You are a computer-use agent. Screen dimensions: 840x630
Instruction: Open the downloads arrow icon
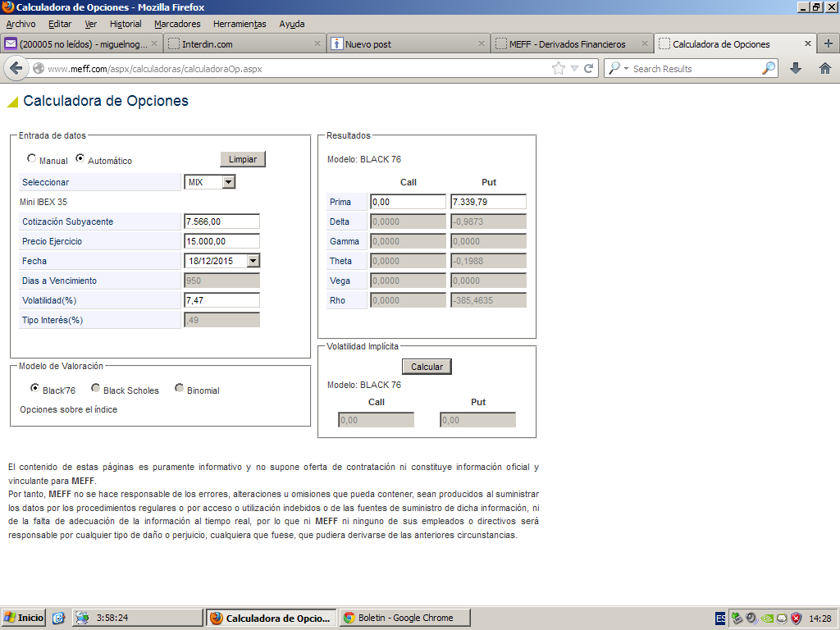pyautogui.click(x=796, y=69)
